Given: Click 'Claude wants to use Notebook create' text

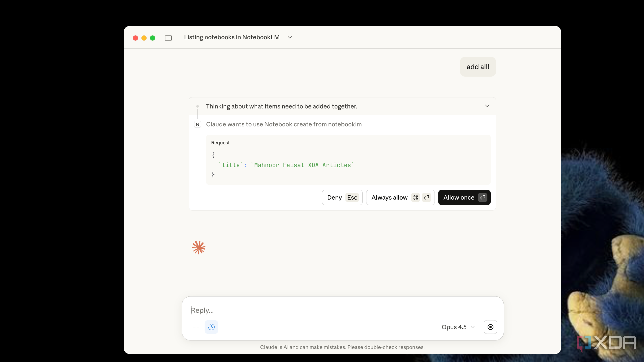Looking at the screenshot, I should [284, 124].
